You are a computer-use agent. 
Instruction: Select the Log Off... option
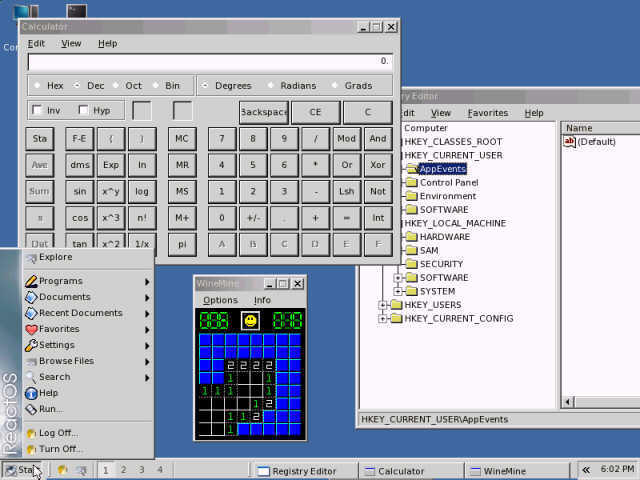(57, 433)
